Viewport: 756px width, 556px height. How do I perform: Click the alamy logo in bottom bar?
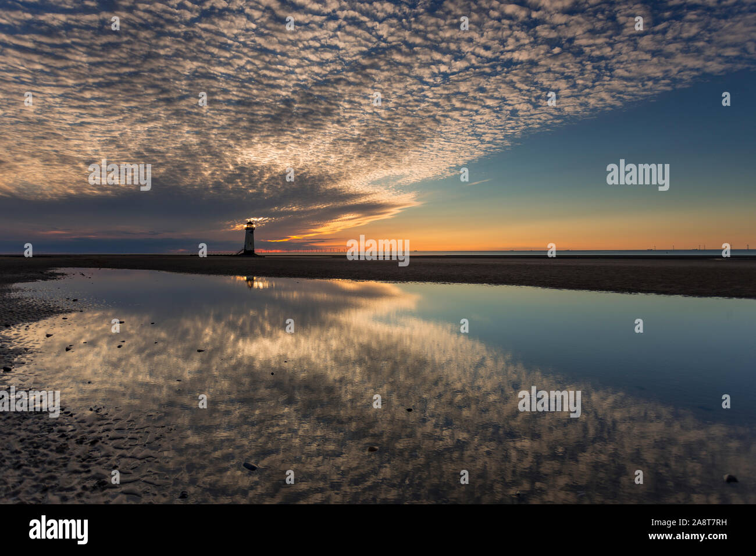click(x=59, y=530)
